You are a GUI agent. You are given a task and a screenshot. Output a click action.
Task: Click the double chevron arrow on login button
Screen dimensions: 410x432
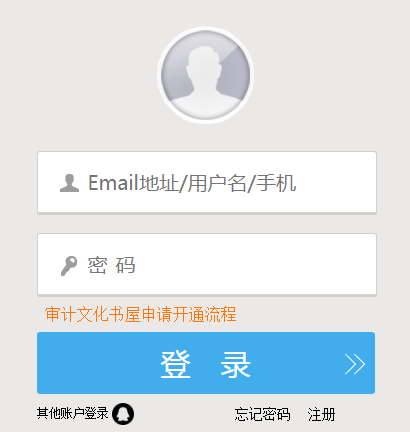(355, 364)
